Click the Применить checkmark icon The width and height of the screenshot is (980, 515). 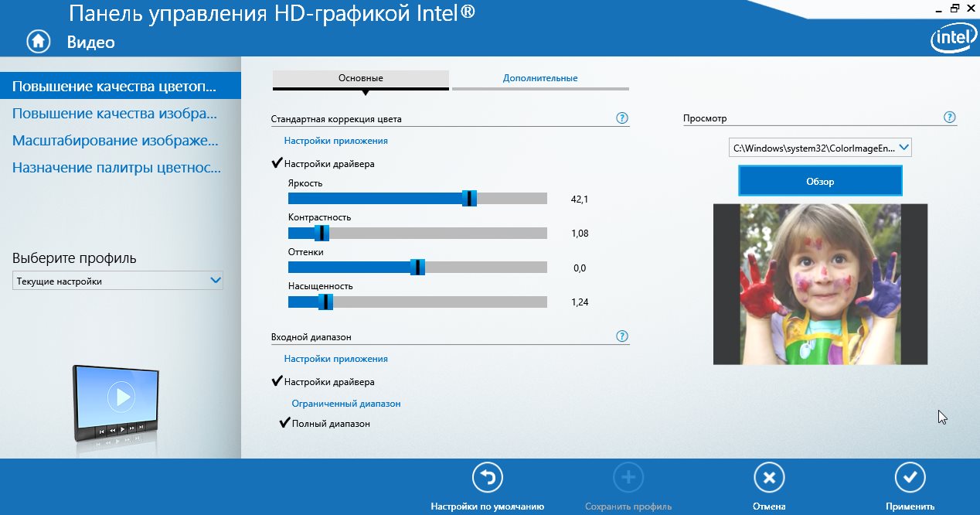click(910, 478)
